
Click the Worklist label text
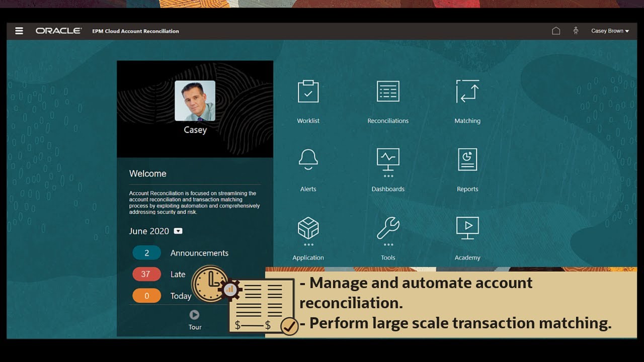click(x=308, y=121)
